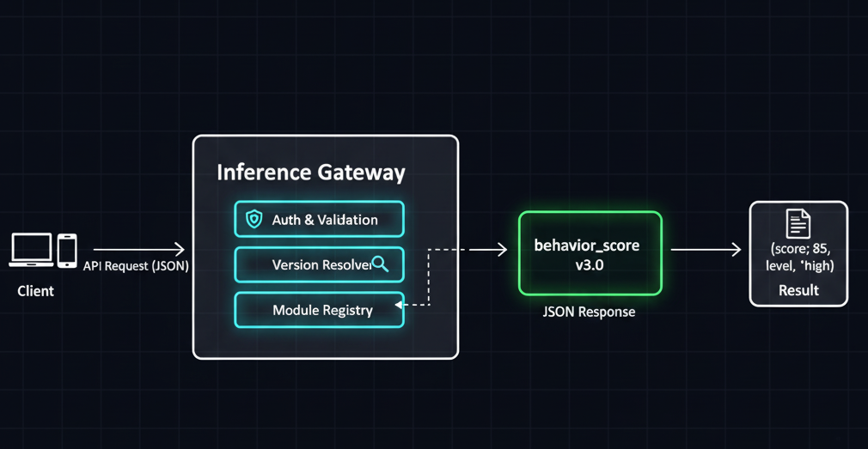Select the Auth & Validation module
This screenshot has height=449, width=868.
tap(319, 220)
